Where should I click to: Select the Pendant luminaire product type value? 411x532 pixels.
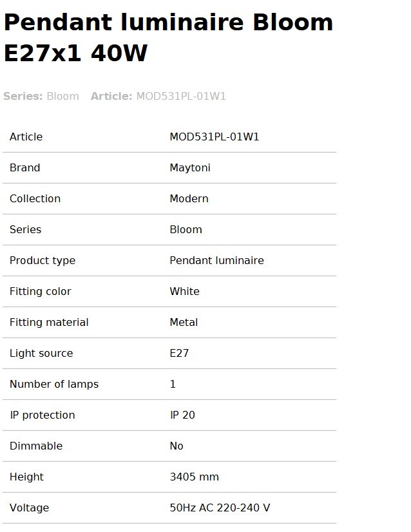point(217,260)
